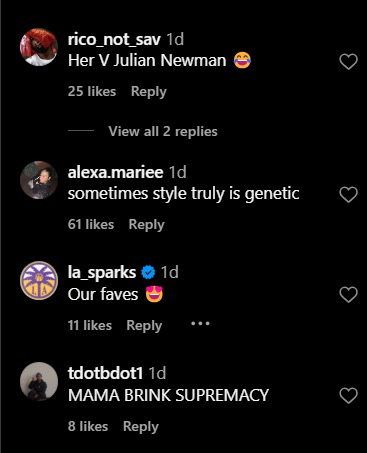367x453 pixels.
Task: View the 25 likes list
Action: pyautogui.click(x=92, y=91)
